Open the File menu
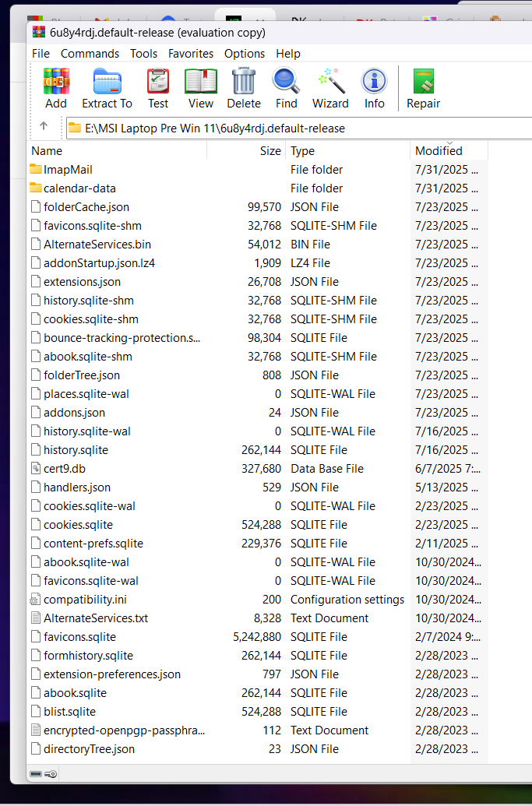This screenshot has height=806, width=532. tap(41, 54)
